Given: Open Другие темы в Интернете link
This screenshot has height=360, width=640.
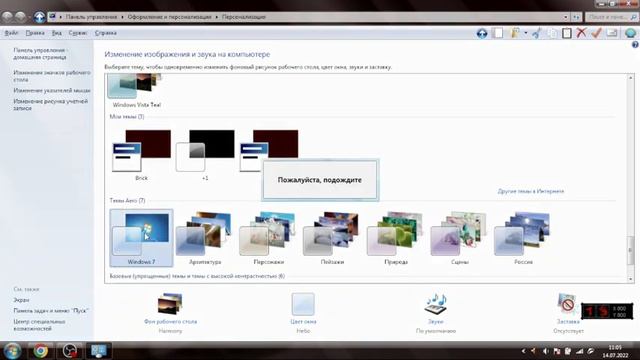Looking at the screenshot, I should point(531,191).
